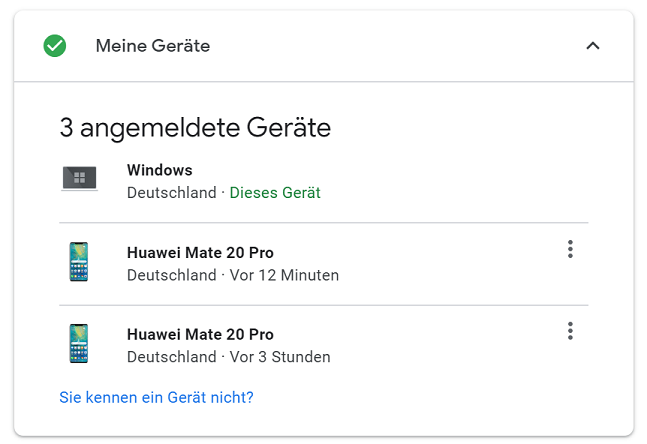Open the Windows device name entry
The width and height of the screenshot is (647, 444).
(160, 170)
